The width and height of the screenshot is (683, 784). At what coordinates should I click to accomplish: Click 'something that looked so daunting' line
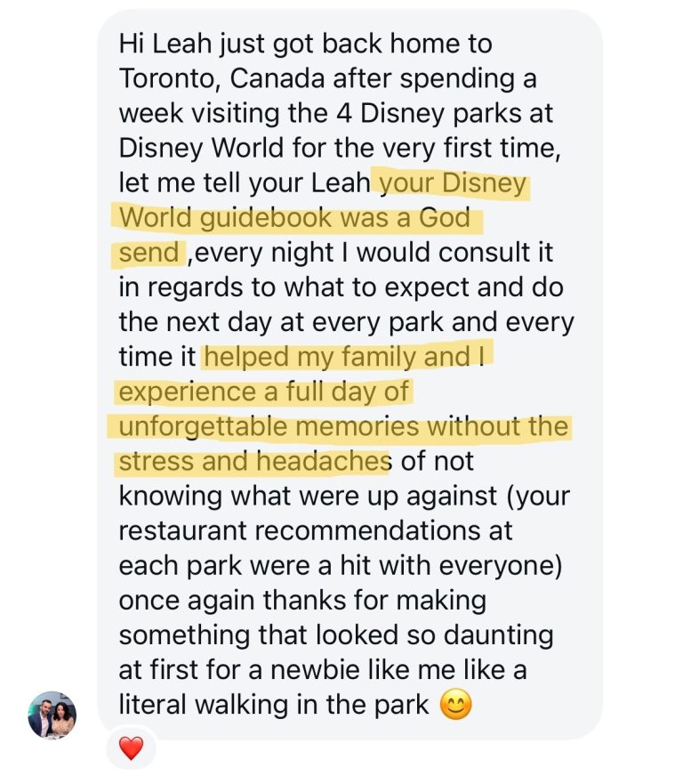(335, 635)
